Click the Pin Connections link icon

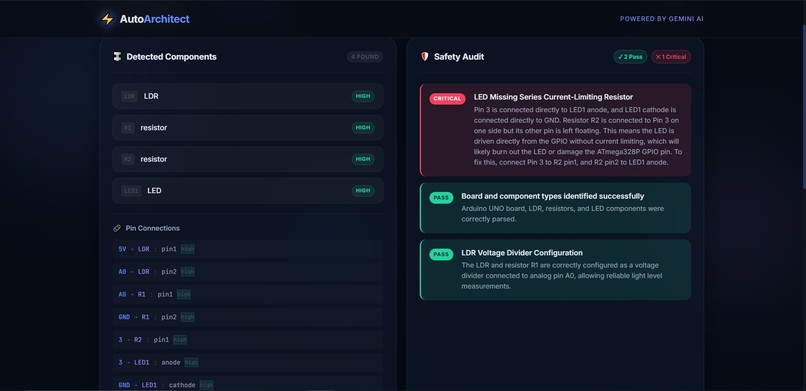point(117,228)
